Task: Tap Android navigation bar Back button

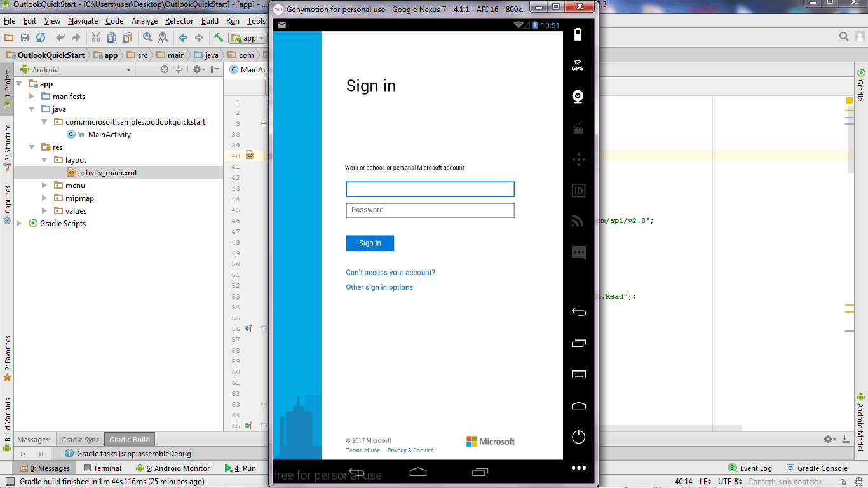Action: point(356,472)
